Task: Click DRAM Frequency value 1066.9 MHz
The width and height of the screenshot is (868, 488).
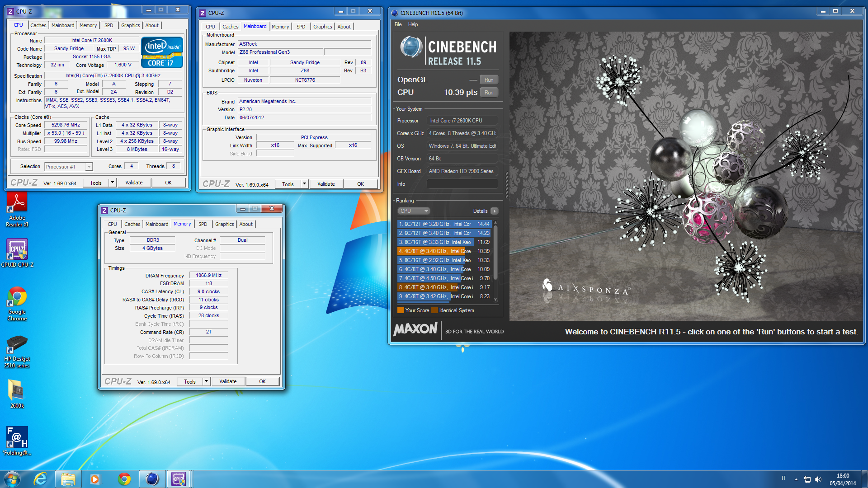Action: 208,275
